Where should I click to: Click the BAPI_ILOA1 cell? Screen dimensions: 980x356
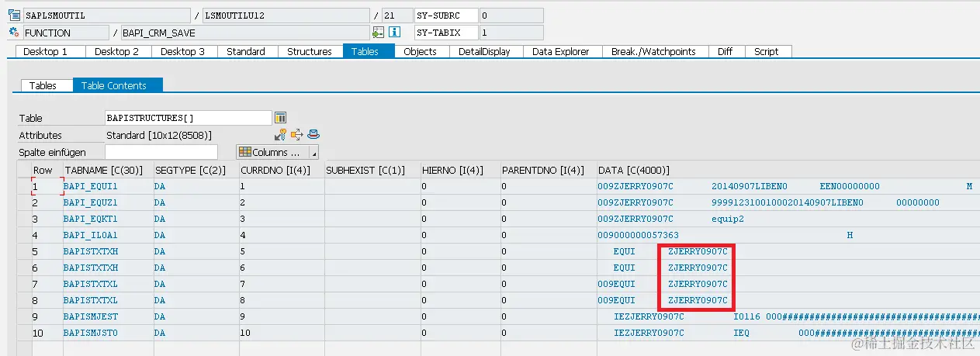[x=106, y=235]
